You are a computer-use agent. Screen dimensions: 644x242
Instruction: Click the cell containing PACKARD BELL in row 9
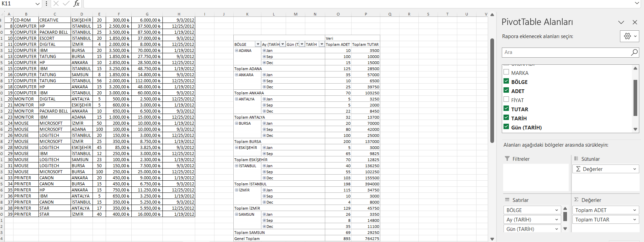tap(55, 32)
